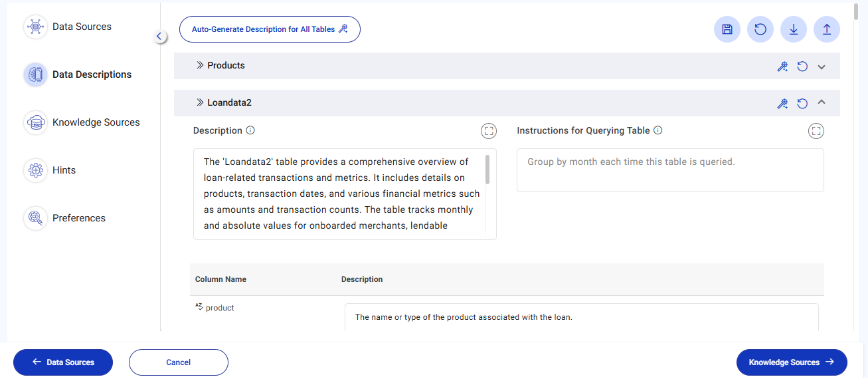Click the Instructions for Querying Table field
The image size is (868, 381).
pyautogui.click(x=670, y=170)
